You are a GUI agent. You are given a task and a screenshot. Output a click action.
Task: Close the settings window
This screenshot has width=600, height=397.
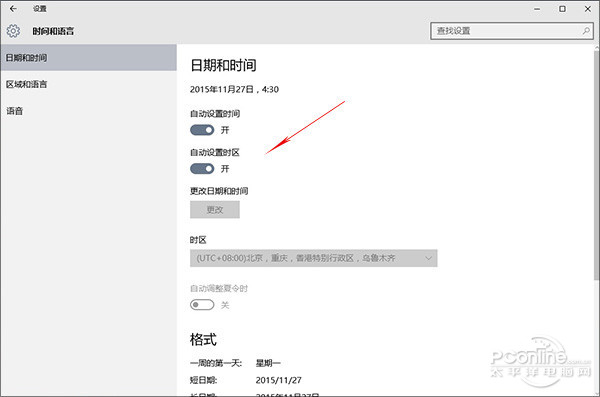tap(588, 8)
